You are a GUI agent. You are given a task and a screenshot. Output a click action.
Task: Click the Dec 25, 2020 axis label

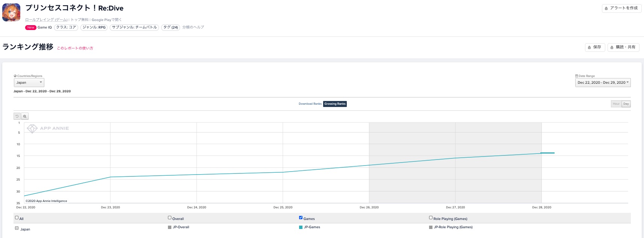click(x=283, y=207)
